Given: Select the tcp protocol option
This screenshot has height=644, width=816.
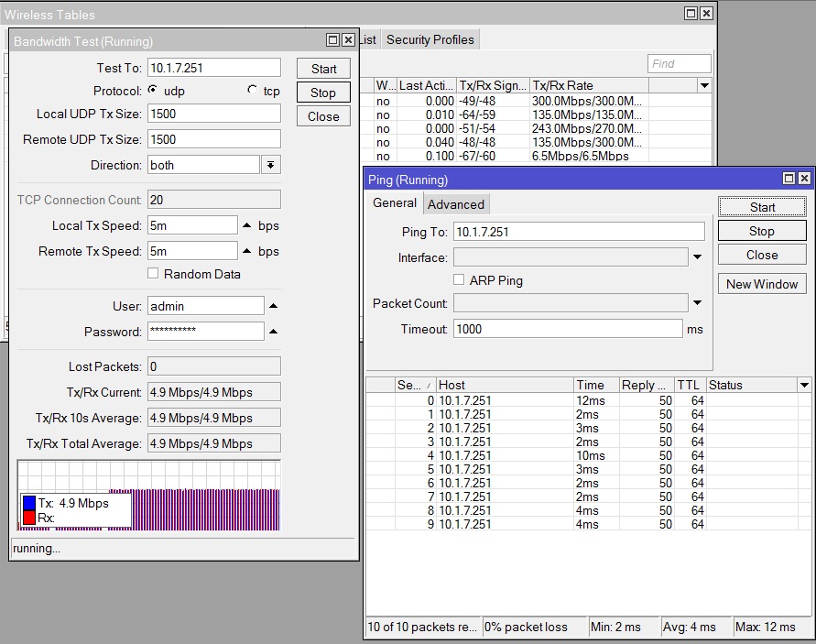Looking at the screenshot, I should click(252, 91).
